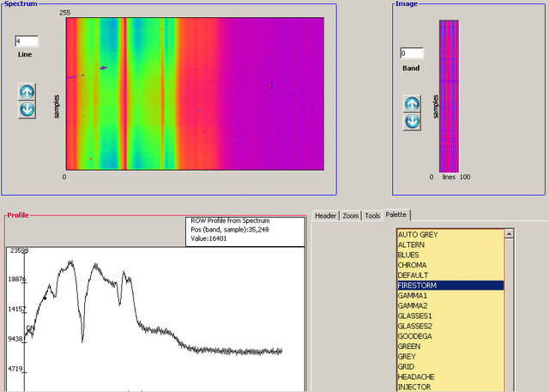Image resolution: width=549 pixels, height=392 pixels.
Task: Choose GREEN palette
Action: coord(450,347)
